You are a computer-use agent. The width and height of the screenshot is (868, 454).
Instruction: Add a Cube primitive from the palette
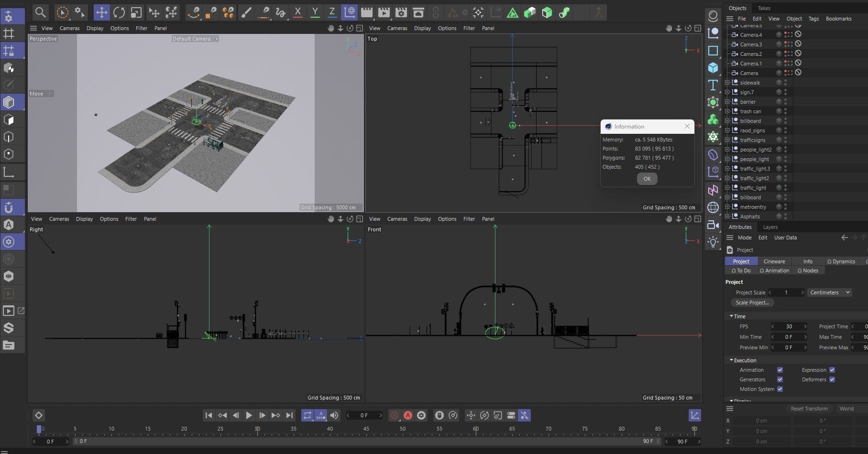(x=713, y=67)
